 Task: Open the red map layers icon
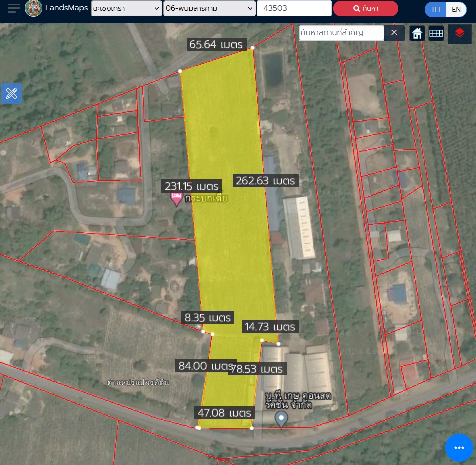459,33
